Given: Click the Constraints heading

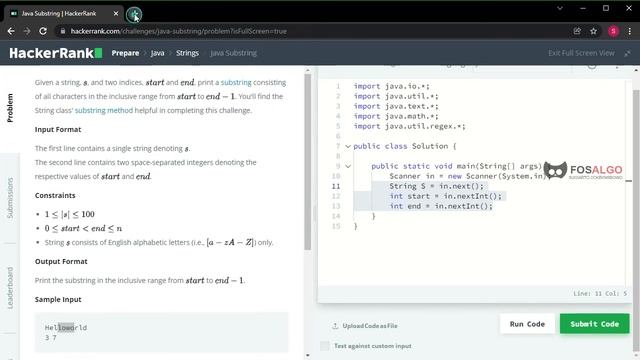Looking at the screenshot, I should click(55, 195).
